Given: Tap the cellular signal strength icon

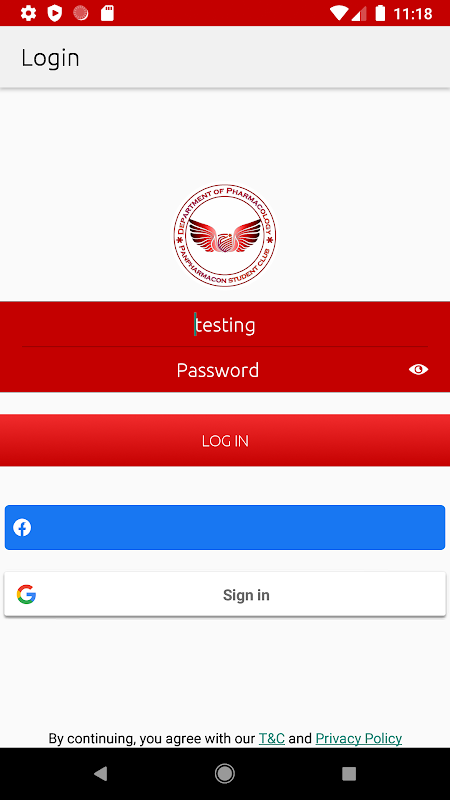Looking at the screenshot, I should 359,13.
